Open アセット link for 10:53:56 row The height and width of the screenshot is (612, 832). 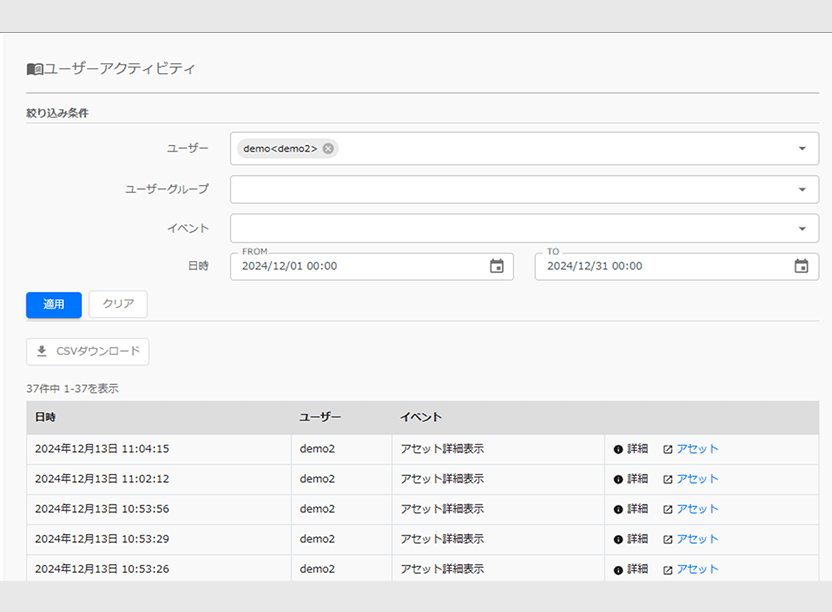tap(697, 508)
